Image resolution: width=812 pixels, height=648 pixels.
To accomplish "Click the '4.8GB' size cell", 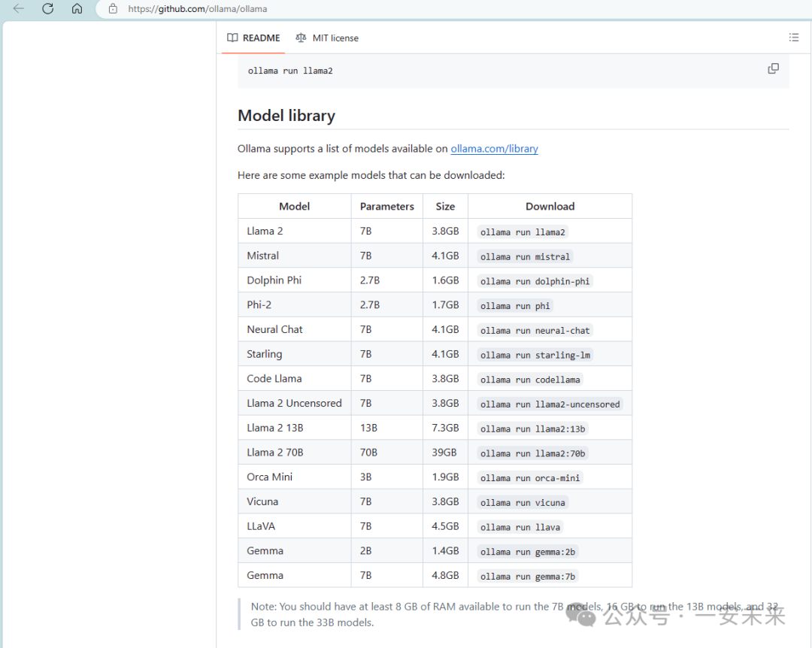I will [445, 576].
